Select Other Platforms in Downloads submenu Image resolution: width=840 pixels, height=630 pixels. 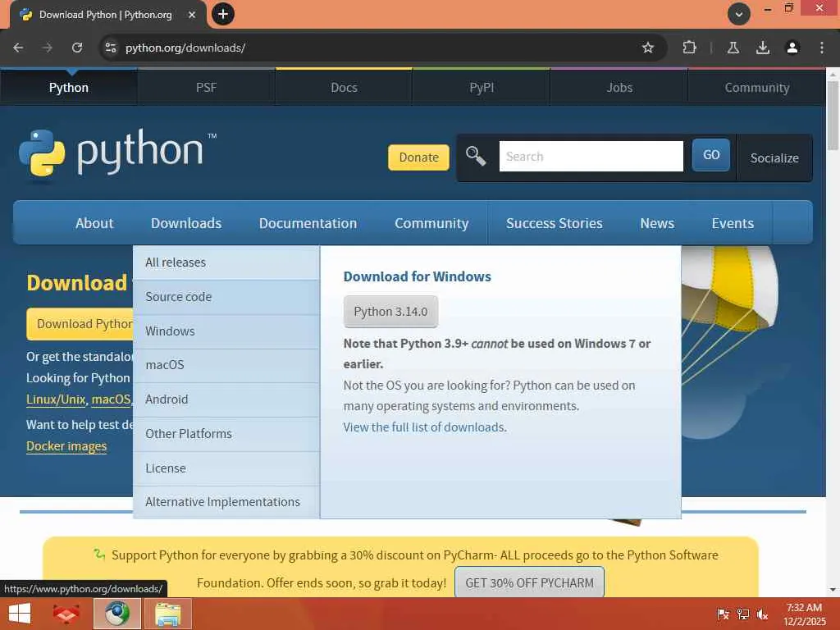point(226,434)
